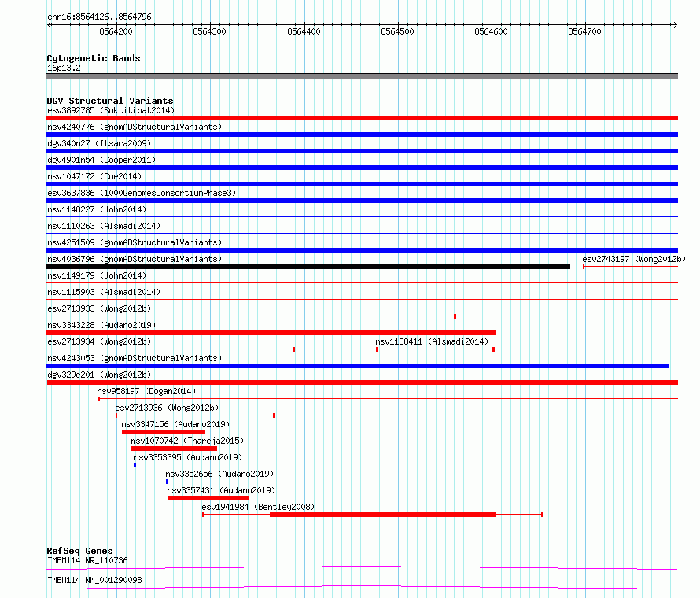Image resolution: width=700 pixels, height=598 pixels.
Task: Click ruler position 8564200
Action: point(116,31)
